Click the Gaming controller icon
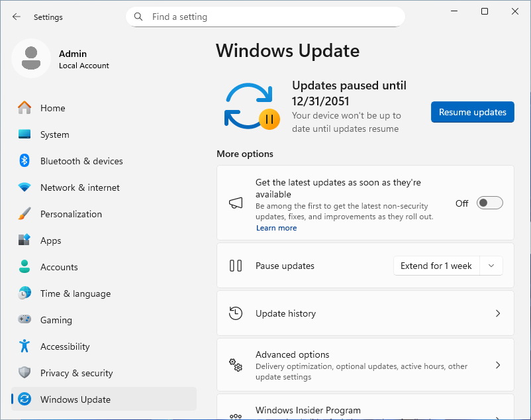531x420 pixels. [x=24, y=320]
